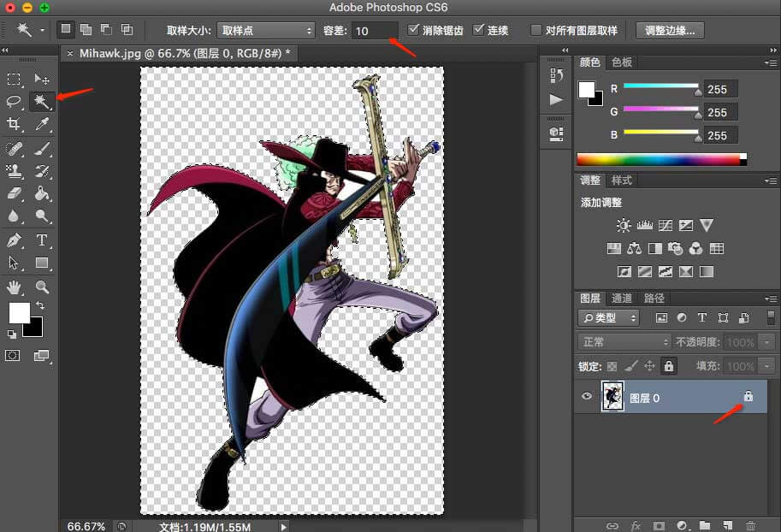Select the Path Selection tool
The image size is (781, 532).
tap(14, 263)
